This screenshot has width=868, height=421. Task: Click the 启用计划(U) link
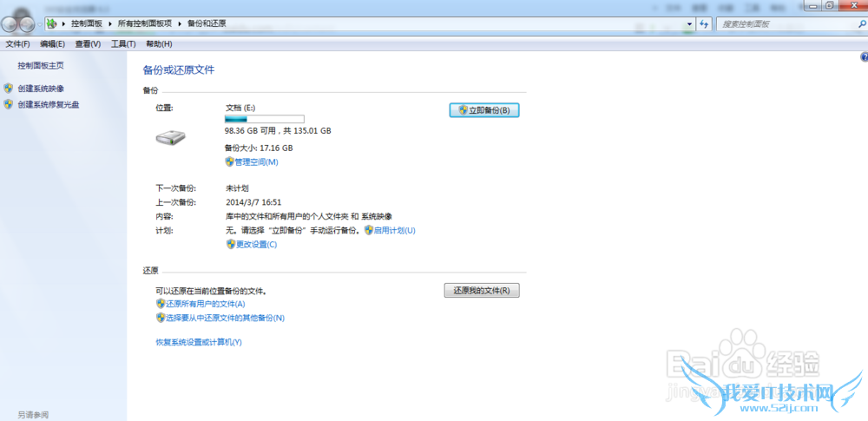pyautogui.click(x=395, y=230)
